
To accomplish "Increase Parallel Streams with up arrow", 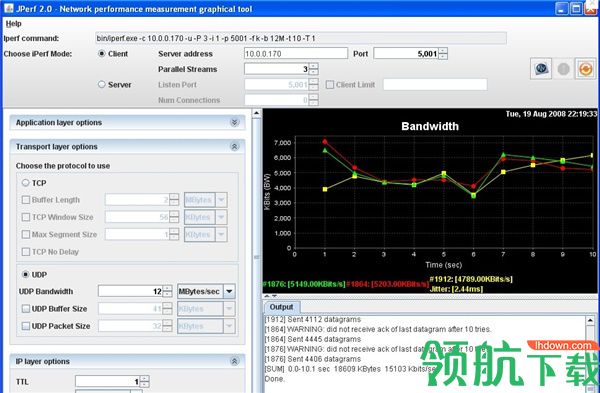I will (x=314, y=66).
